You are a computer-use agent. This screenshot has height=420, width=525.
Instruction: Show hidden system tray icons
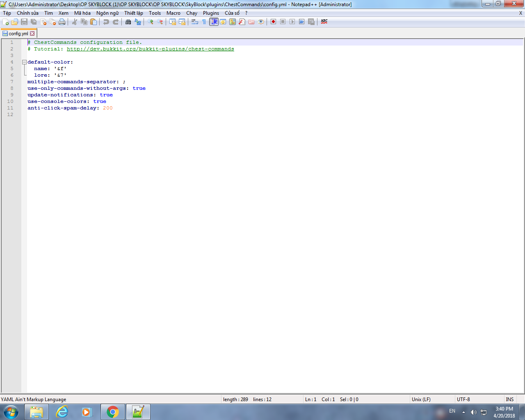[x=463, y=412]
